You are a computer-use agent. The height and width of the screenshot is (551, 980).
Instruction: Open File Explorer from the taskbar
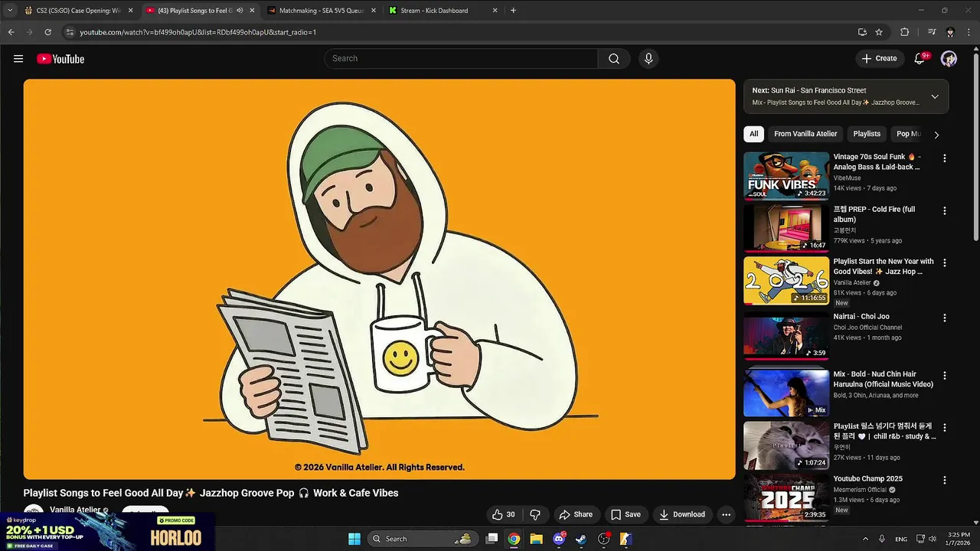click(536, 539)
